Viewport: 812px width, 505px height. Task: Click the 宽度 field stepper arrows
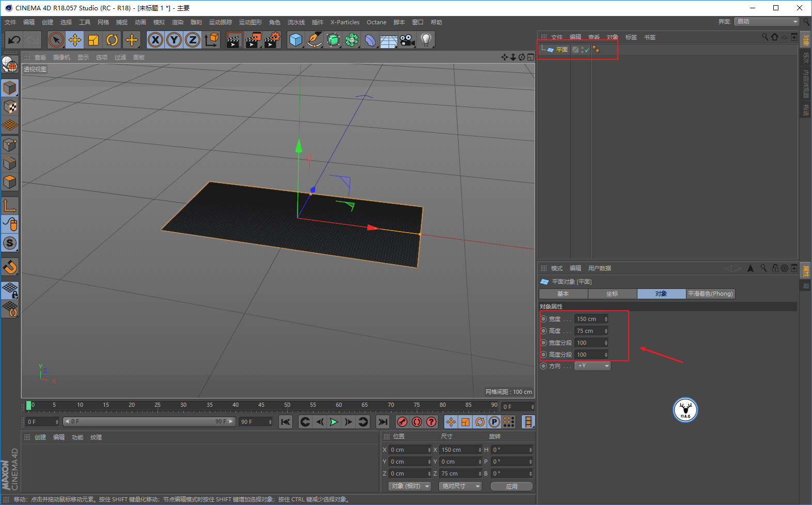pos(606,319)
